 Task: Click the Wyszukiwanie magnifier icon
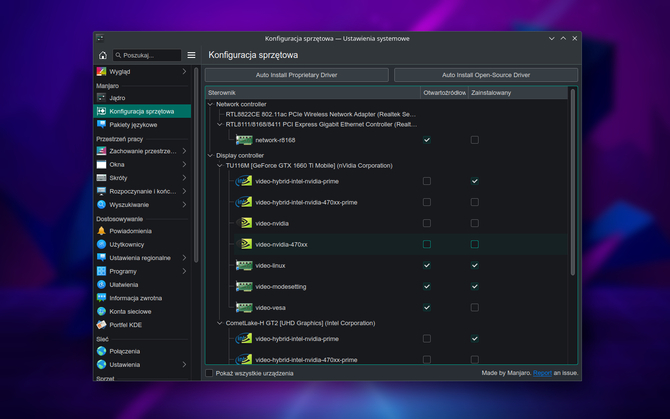(x=101, y=205)
